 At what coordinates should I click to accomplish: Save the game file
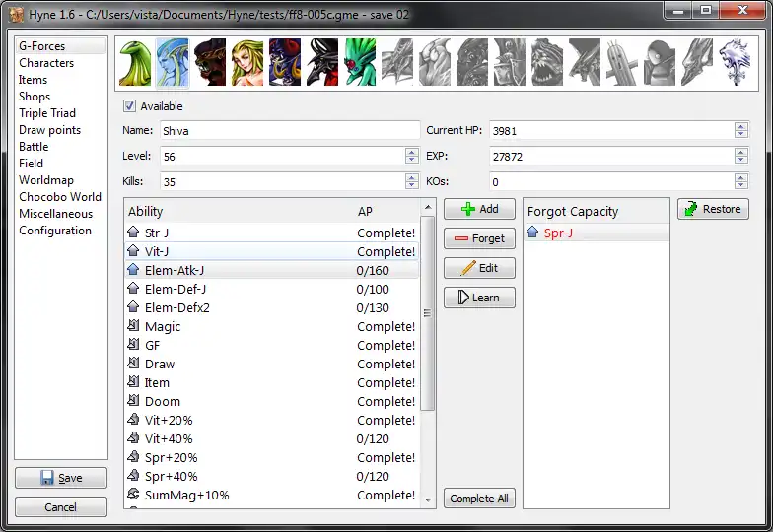pos(61,478)
